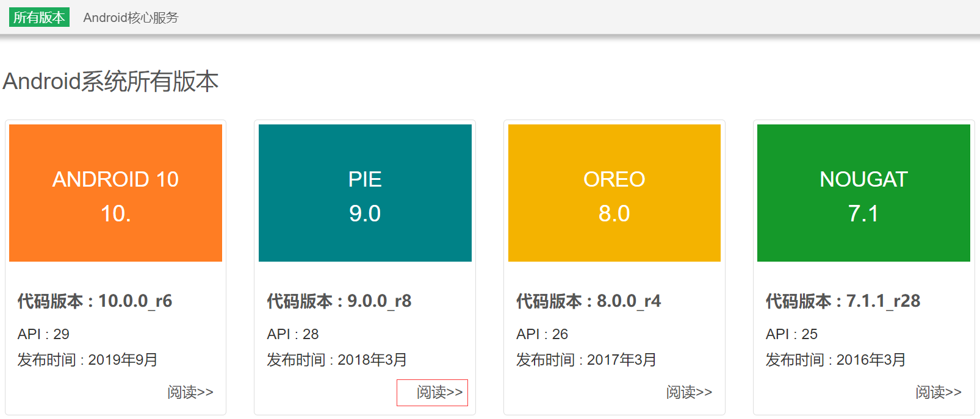Viewport: 980px width, 419px height.
Task: Open 阅读>> link in OREO card
Action: click(689, 392)
